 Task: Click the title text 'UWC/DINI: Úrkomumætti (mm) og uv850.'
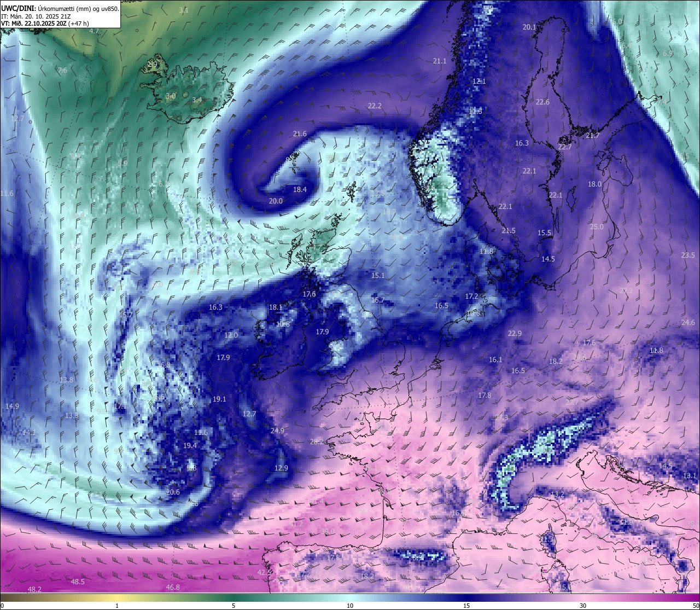point(60,8)
